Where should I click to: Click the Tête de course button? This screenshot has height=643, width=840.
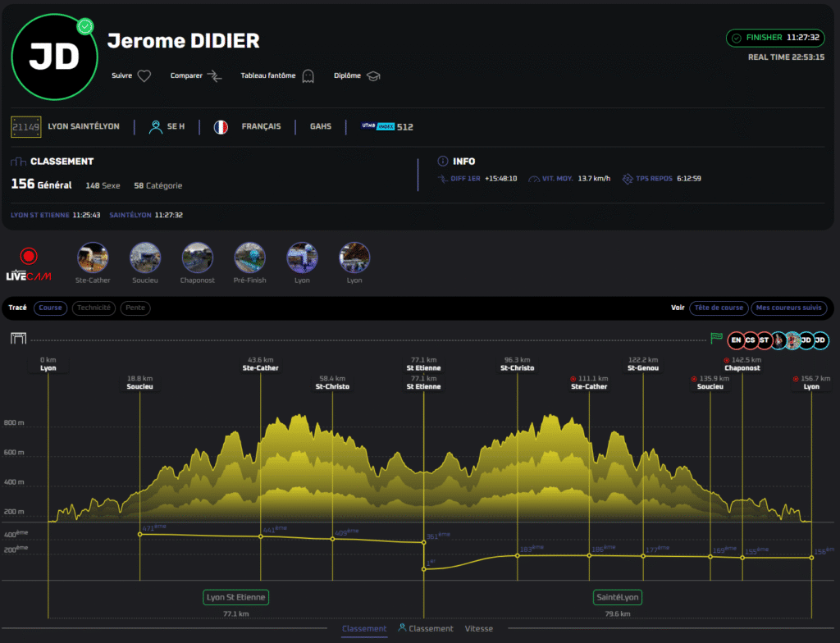719,308
